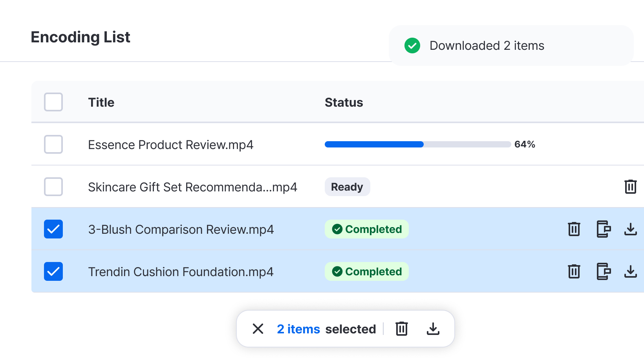Click the Title column header
The height and width of the screenshot is (362, 644).
click(x=101, y=102)
